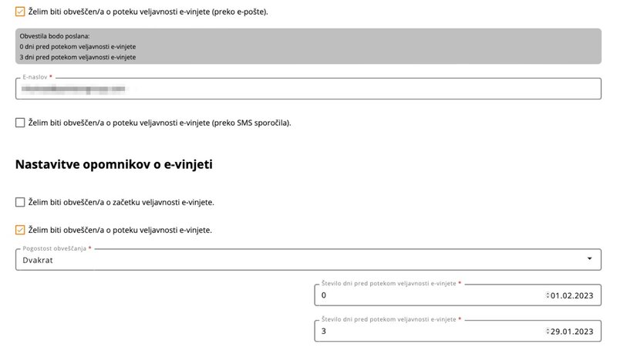Viewport: 617px width, 364px height.
Task: Click the stepper arrows beside 29.01.2023
Action: (547, 331)
